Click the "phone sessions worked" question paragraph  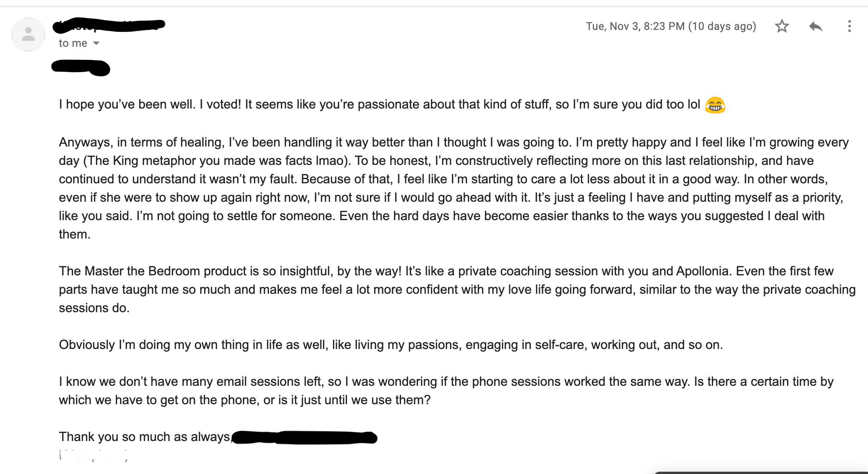[x=445, y=390]
